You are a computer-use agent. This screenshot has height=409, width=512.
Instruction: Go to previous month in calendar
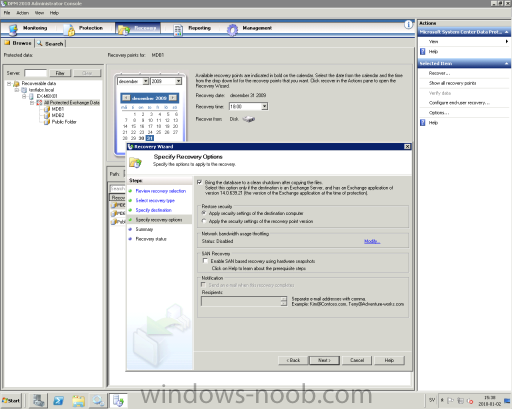126,98
